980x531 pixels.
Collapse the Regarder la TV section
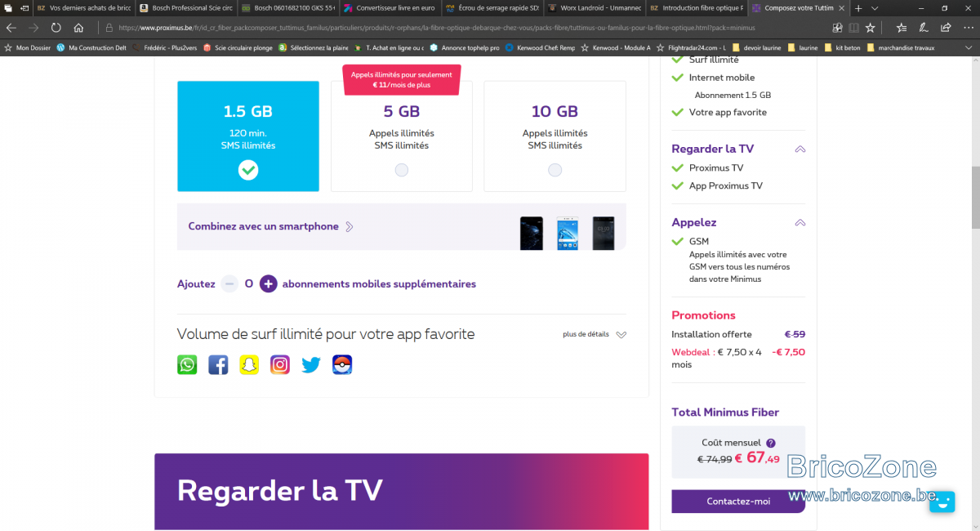(800, 149)
